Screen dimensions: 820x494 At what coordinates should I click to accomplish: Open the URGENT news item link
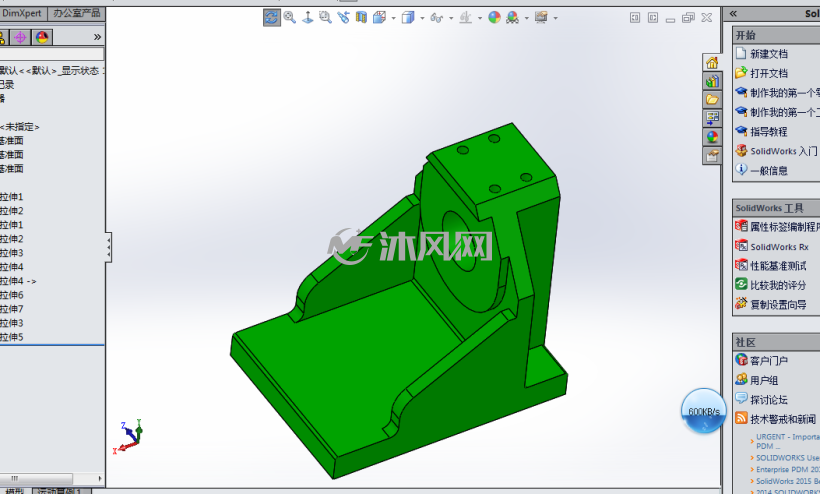pyautogui.click(x=788, y=441)
